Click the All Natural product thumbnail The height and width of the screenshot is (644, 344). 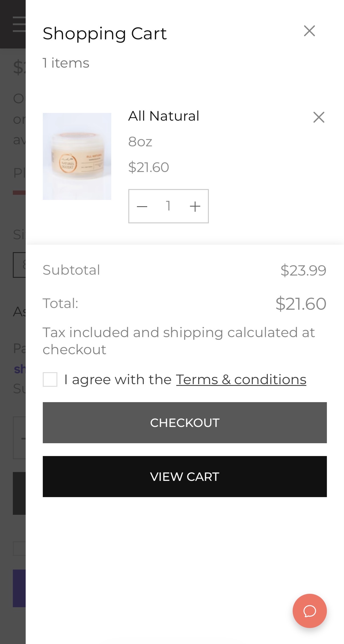pos(77,156)
